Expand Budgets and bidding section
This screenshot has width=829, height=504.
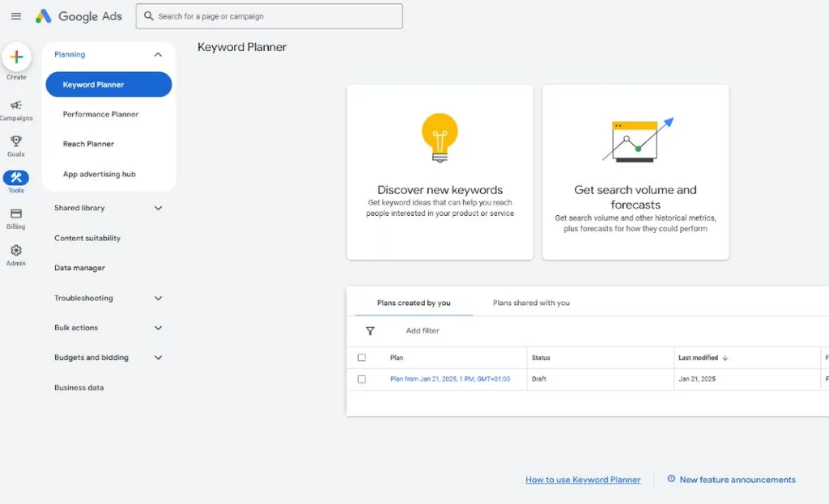[x=158, y=358]
